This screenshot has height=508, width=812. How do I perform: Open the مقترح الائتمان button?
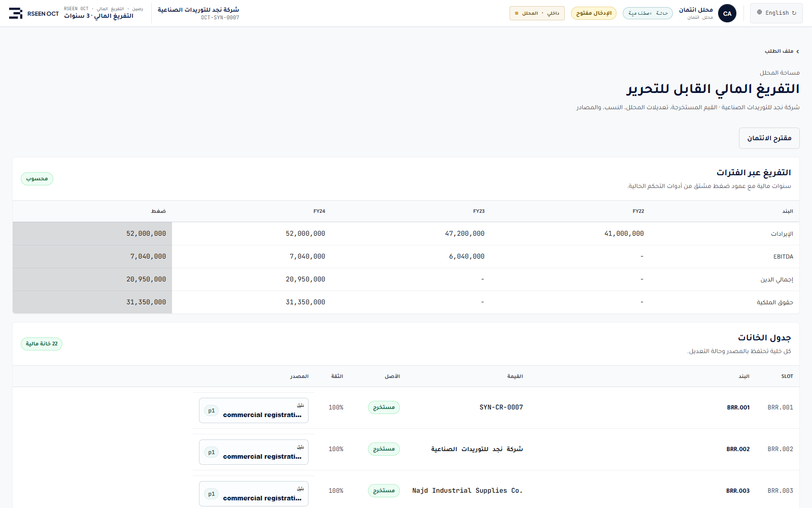769,138
